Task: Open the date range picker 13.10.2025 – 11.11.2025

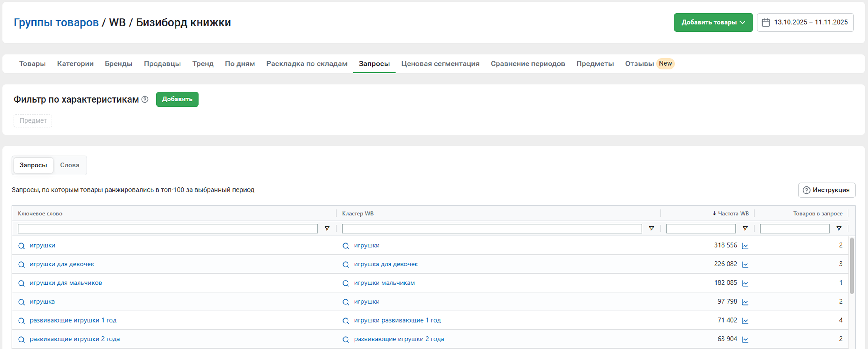Action: tap(805, 22)
